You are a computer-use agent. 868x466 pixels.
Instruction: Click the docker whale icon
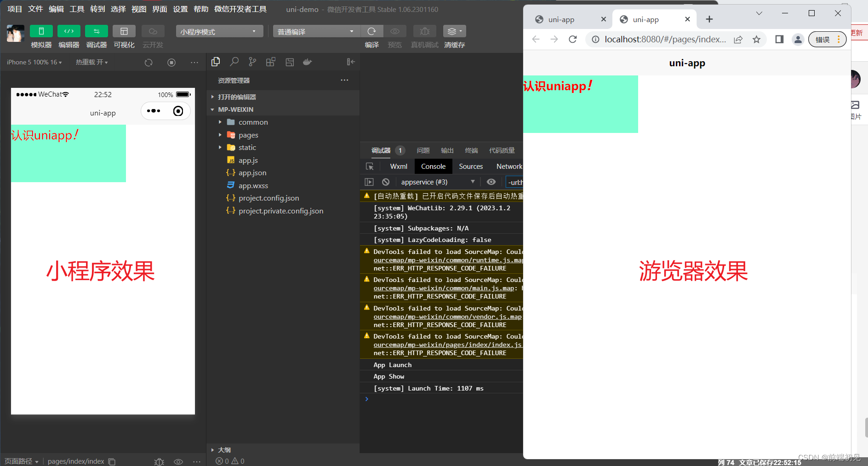308,62
